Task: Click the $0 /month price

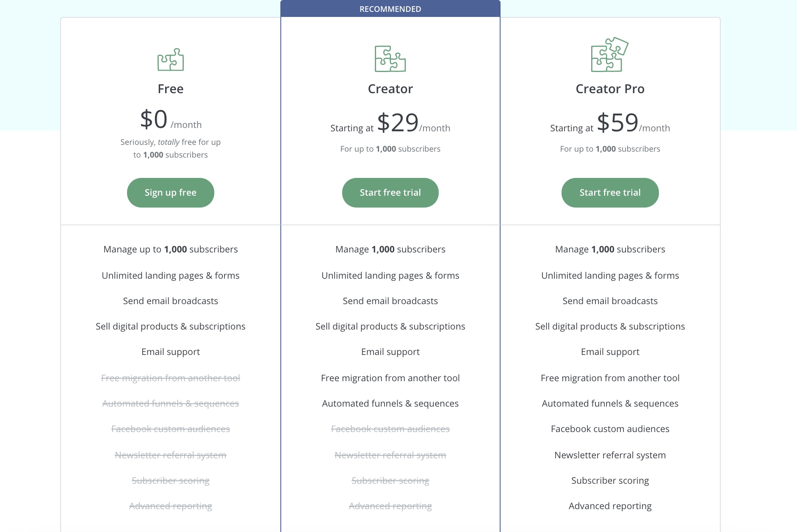Action: pyautogui.click(x=171, y=119)
